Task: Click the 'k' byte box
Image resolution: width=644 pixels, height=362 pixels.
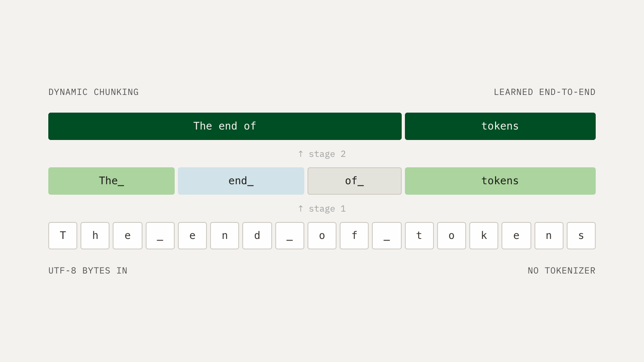Action: click(484, 236)
